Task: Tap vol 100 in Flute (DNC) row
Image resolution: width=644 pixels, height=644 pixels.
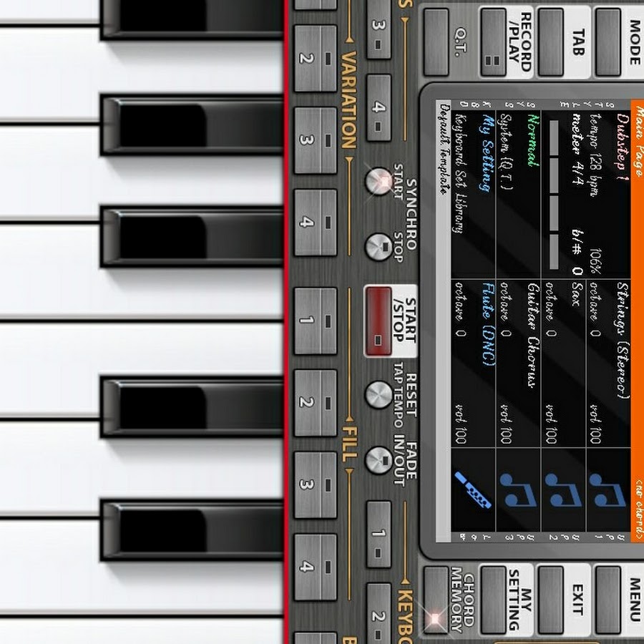Action: (x=460, y=424)
